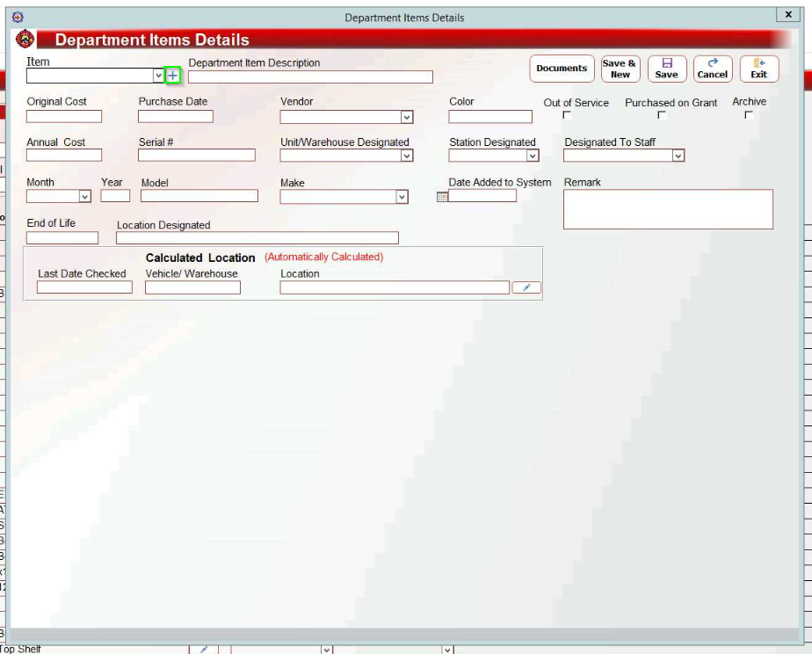812x654 pixels.
Task: Open the Month dropdown
Action: pyautogui.click(x=84, y=197)
